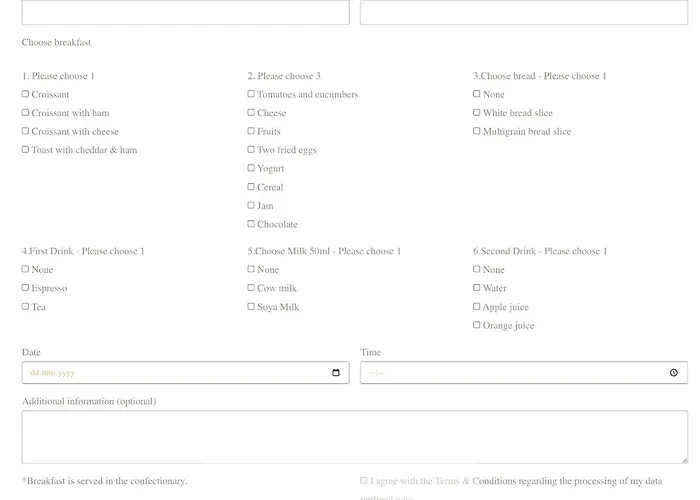The width and height of the screenshot is (700, 500).
Task: Click the top left text input box
Action: 185,12
